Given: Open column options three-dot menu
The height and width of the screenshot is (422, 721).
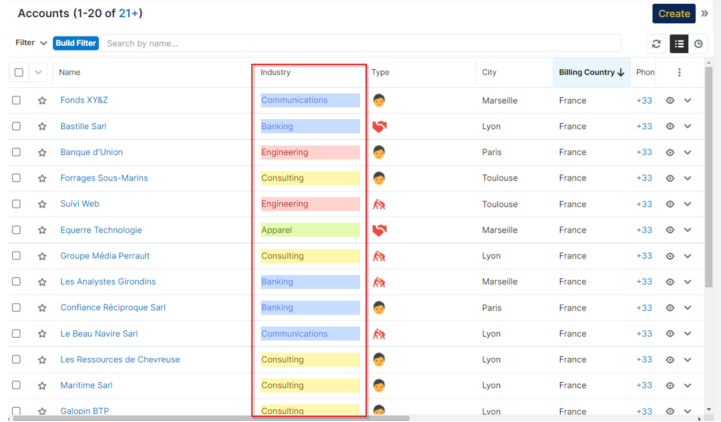Looking at the screenshot, I should click(x=679, y=72).
